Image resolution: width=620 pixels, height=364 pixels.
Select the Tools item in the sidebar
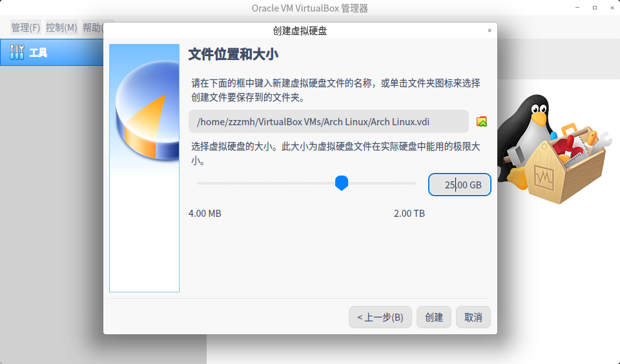tap(52, 52)
